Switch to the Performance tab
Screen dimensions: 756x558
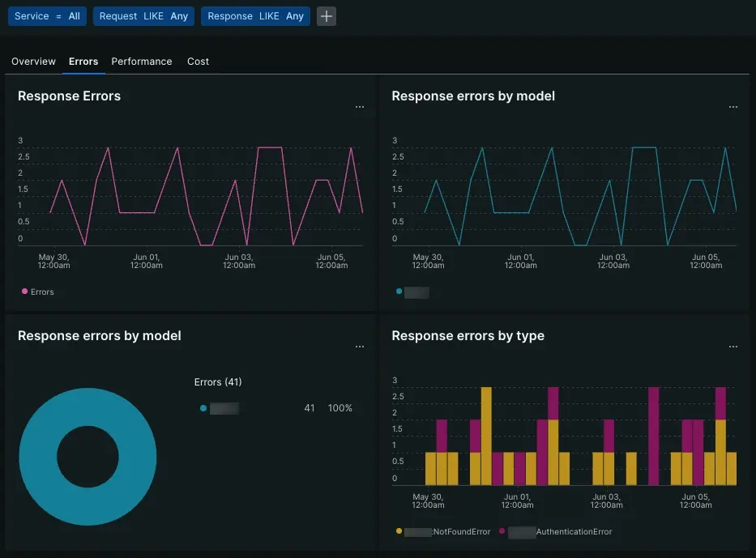142,62
